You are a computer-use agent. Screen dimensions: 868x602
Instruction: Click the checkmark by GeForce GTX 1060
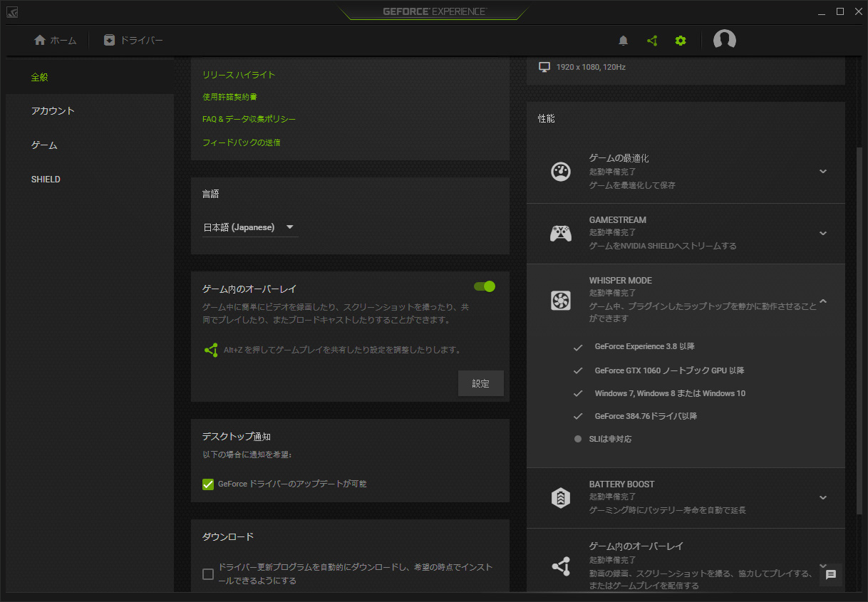pyautogui.click(x=578, y=371)
